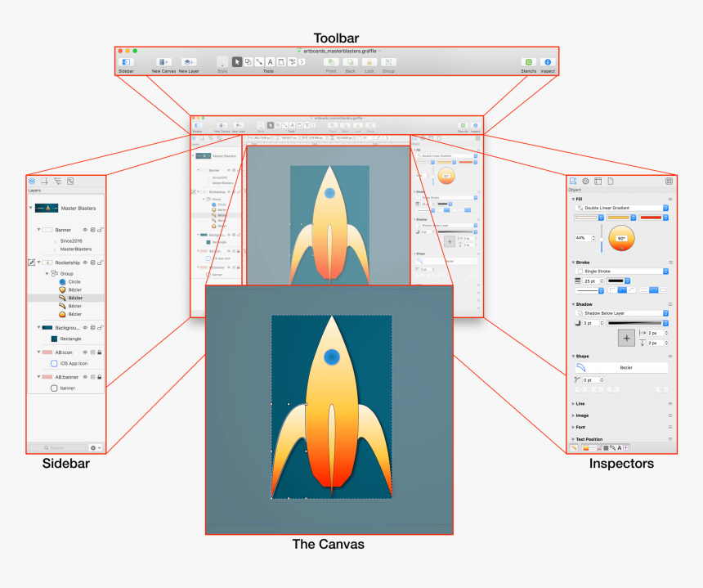Hide the AB:banner layer with eye icon

(x=85, y=377)
